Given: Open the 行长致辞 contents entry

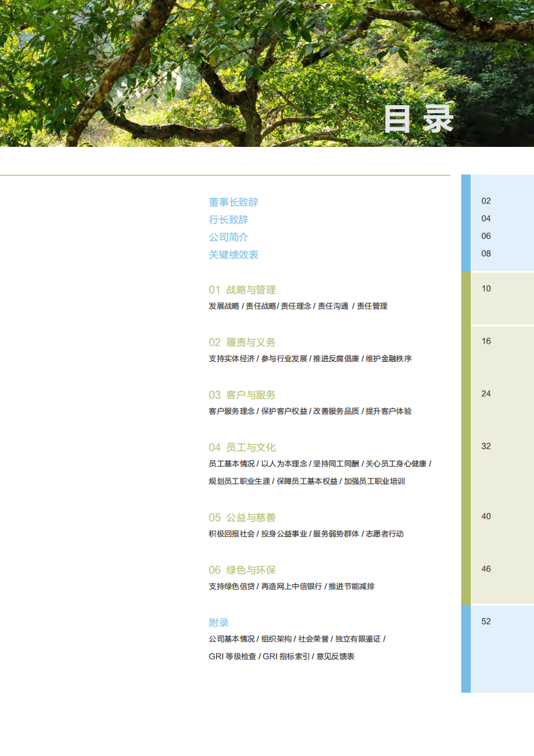Looking at the screenshot, I should (228, 220).
